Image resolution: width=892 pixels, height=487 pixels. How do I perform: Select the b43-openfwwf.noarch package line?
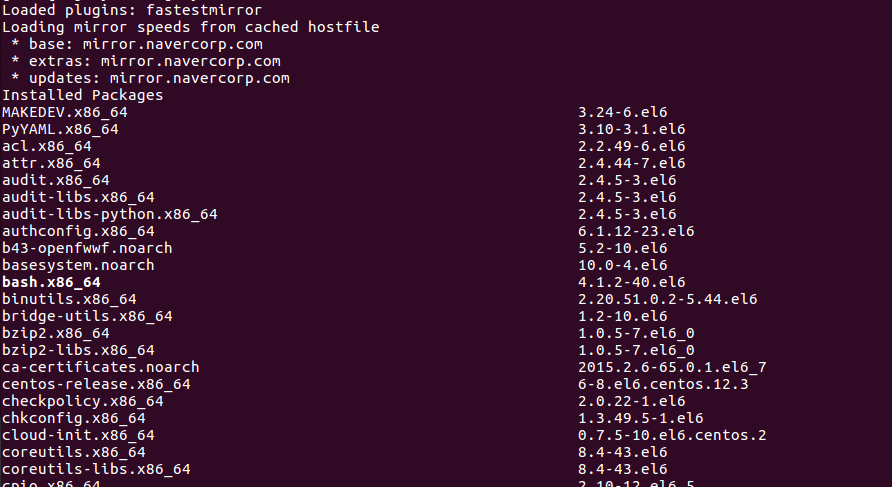pos(87,248)
